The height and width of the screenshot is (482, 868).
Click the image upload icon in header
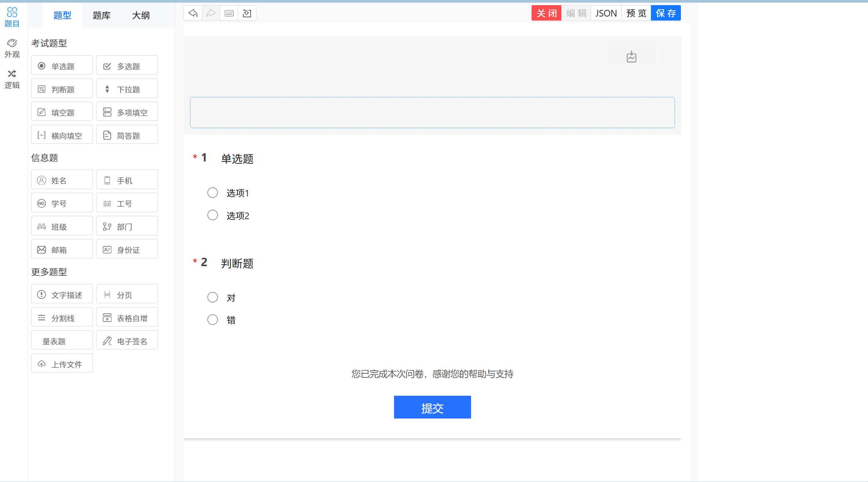631,57
